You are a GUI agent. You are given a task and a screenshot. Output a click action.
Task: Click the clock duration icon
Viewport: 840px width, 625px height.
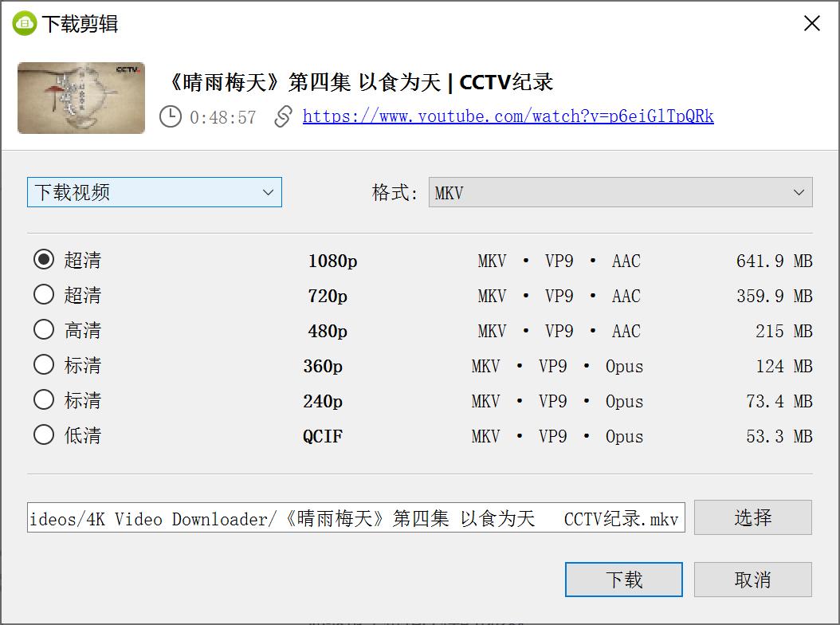pos(170,117)
